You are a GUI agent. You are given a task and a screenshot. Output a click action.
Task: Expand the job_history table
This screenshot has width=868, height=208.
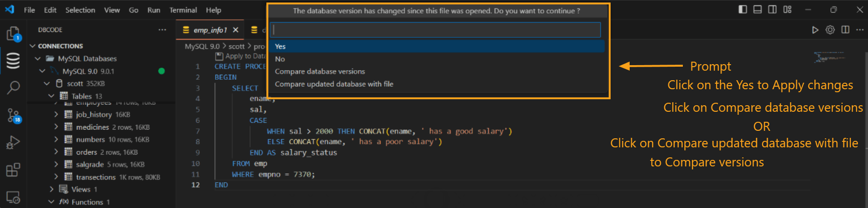point(56,114)
